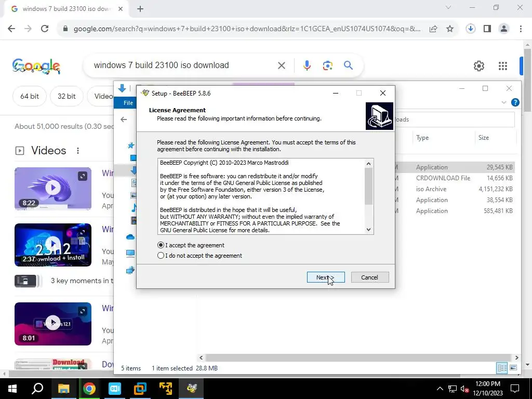Viewport: 532px width, 399px height.
Task: Select the CRDOWNLOAD File row
Action: [x=455, y=178]
